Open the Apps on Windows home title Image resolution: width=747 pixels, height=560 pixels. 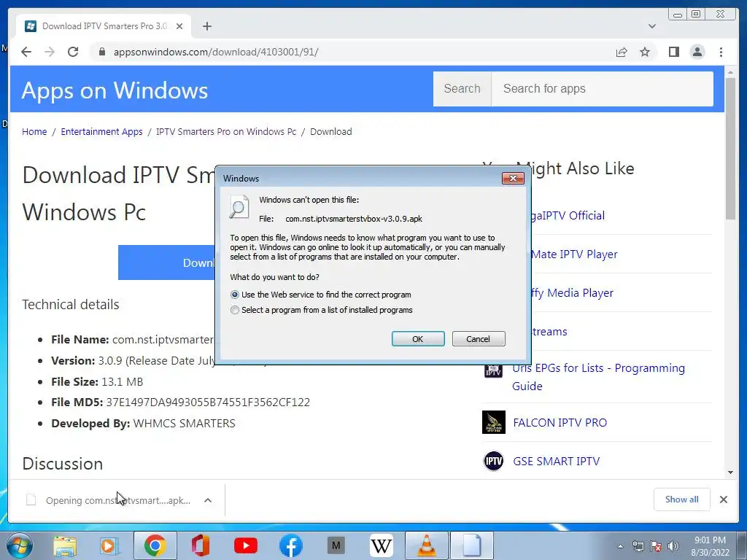coord(115,90)
